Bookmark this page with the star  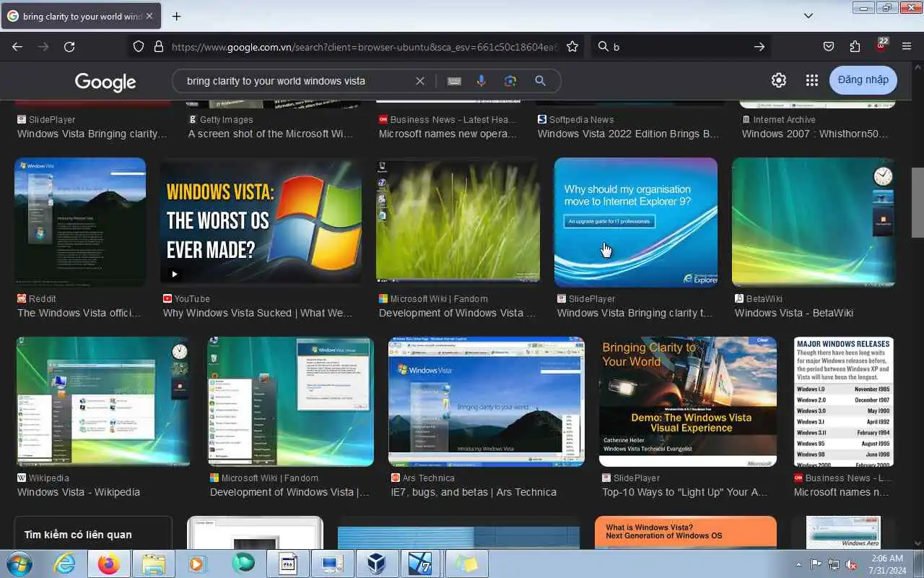572,46
